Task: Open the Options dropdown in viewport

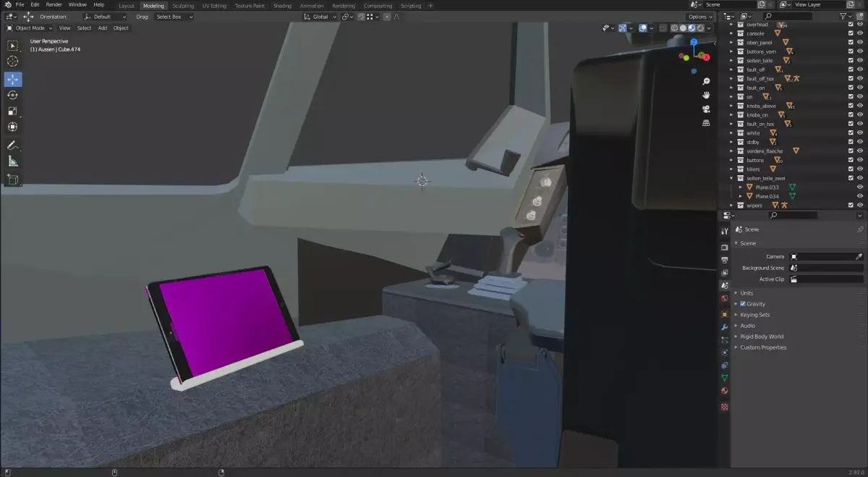Action: pos(700,17)
